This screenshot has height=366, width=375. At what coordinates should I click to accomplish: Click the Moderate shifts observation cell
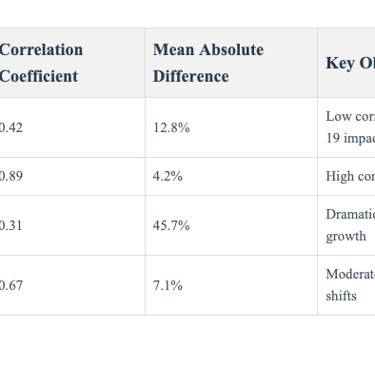point(346,285)
